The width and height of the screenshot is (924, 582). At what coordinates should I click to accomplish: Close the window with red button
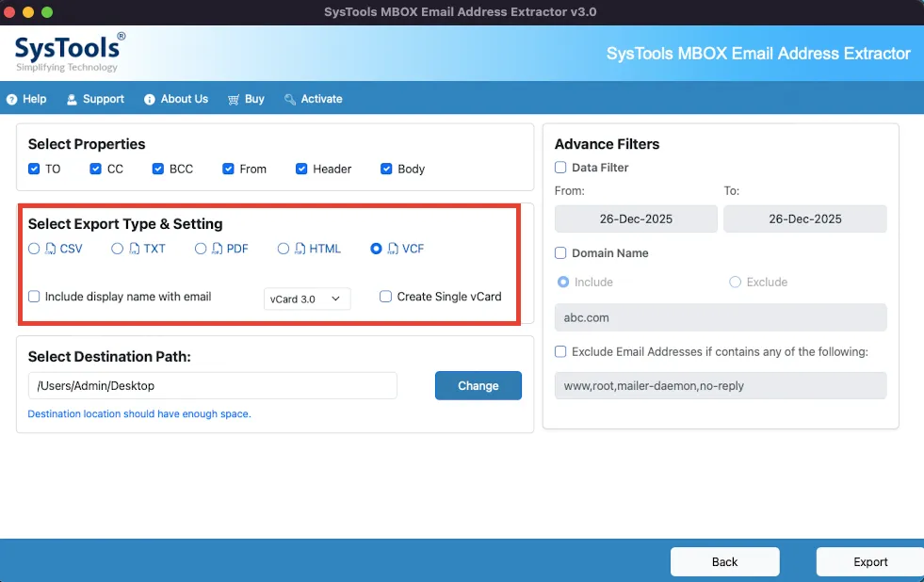click(8, 12)
